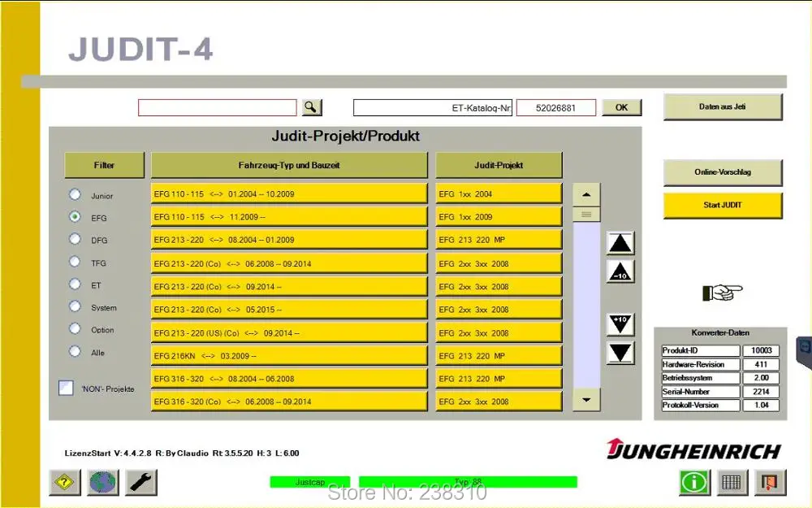
Task: Select the EFG filter radio button
Action: [x=75, y=217]
